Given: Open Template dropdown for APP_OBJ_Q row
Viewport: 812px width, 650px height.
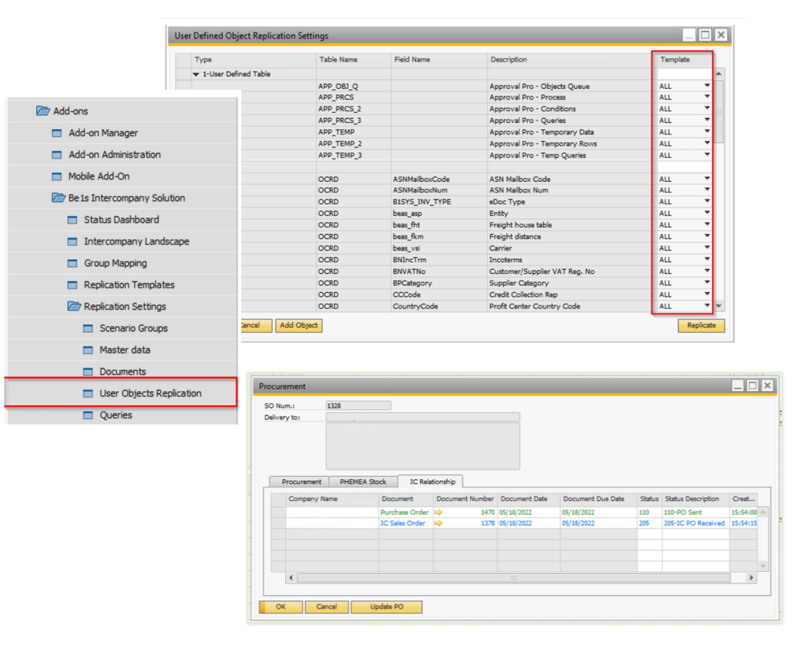Looking at the screenshot, I should click(x=707, y=86).
